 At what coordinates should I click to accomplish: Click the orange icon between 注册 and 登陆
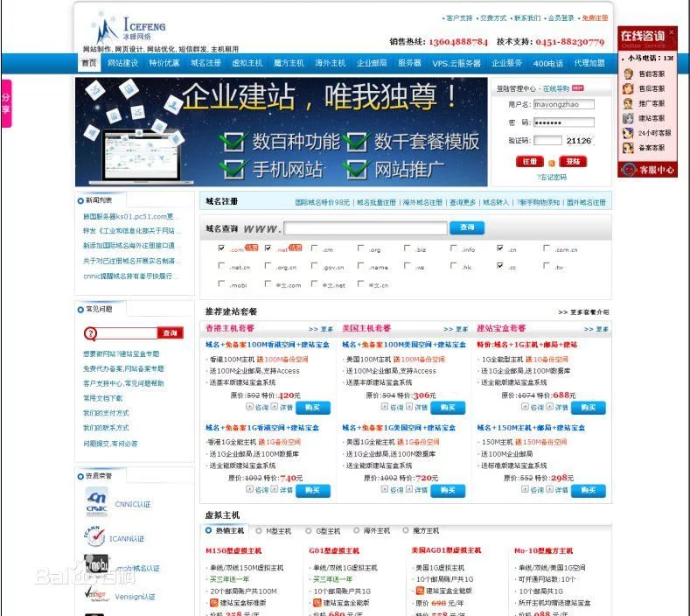click(552, 163)
